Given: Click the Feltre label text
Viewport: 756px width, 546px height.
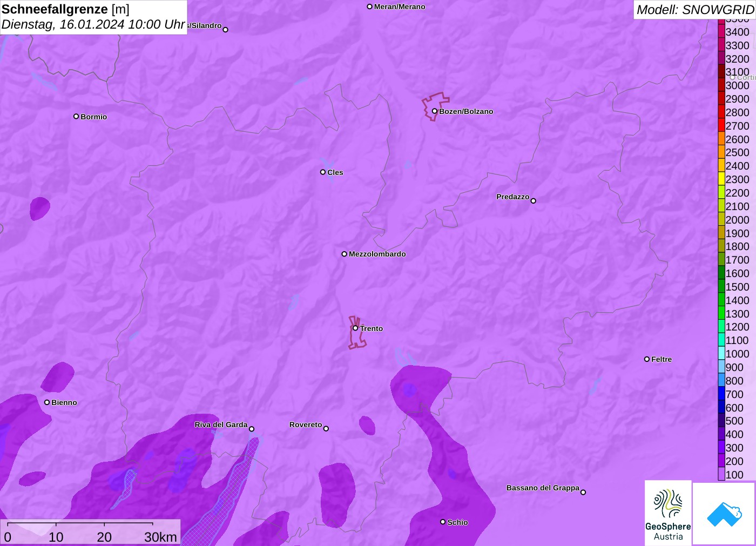Looking at the screenshot, I should 661,359.
